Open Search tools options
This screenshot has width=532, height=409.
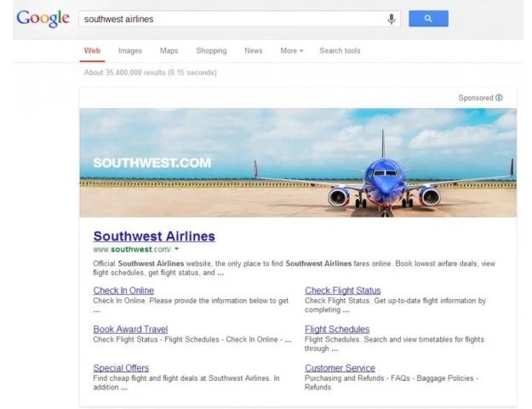tap(340, 50)
